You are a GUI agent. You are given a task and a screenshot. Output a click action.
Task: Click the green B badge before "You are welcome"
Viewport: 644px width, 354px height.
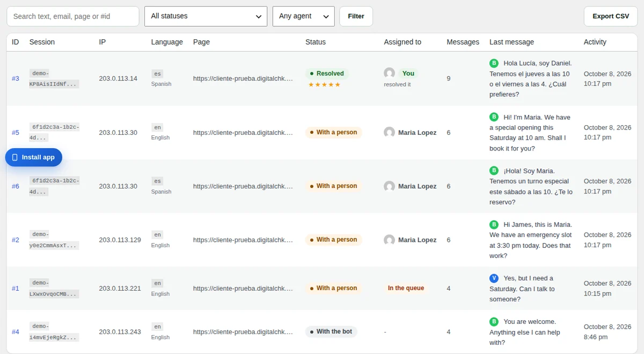(494, 322)
